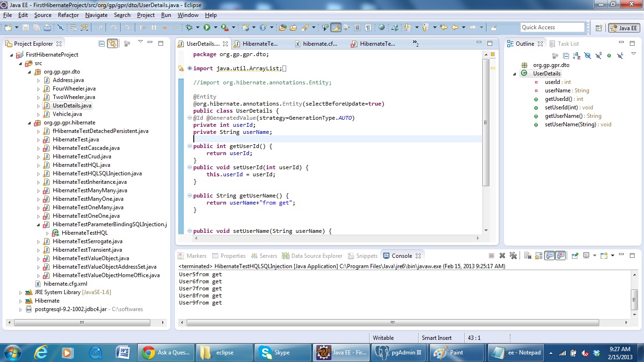The width and height of the screenshot is (644, 362).
Task: Expand the Address.java tree item
Action: [x=39, y=80]
